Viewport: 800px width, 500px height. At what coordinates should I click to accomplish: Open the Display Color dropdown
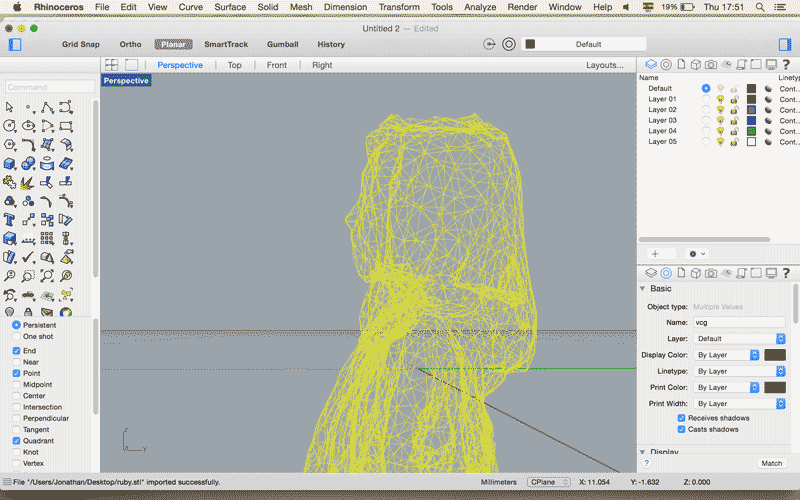(727, 355)
